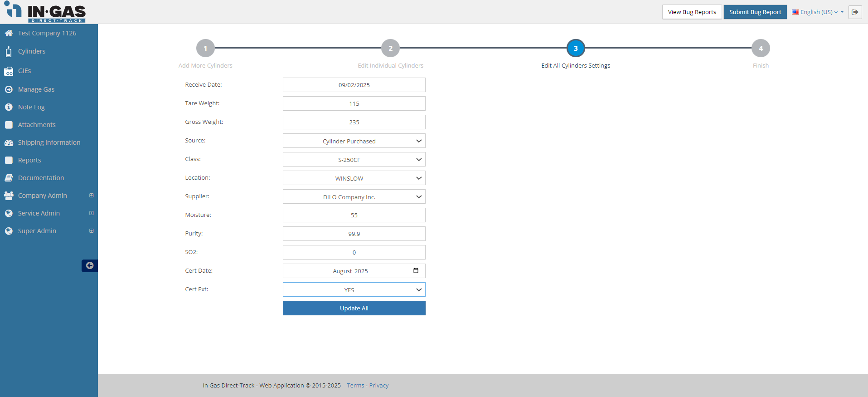Click the Tare Weight input field
Viewport: 868px width, 397px height.
click(x=354, y=104)
